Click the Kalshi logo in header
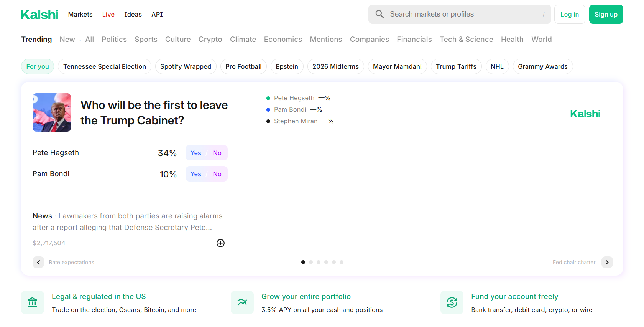Viewport: 644px width, 327px height. coord(39,15)
